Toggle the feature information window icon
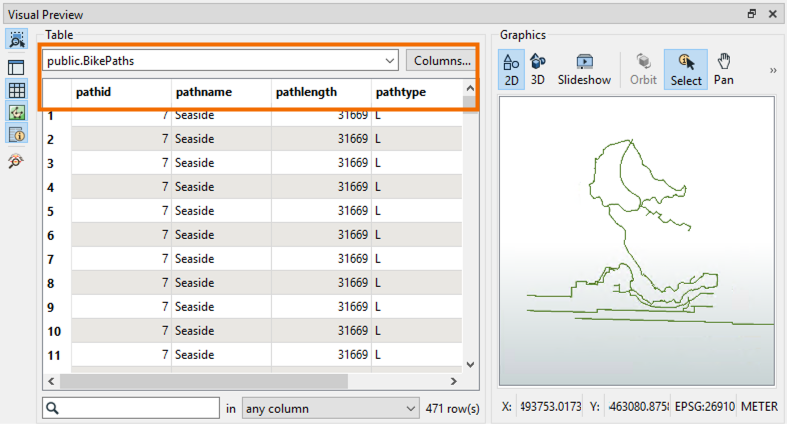Viewport: 787px width, 424px height. [17, 134]
